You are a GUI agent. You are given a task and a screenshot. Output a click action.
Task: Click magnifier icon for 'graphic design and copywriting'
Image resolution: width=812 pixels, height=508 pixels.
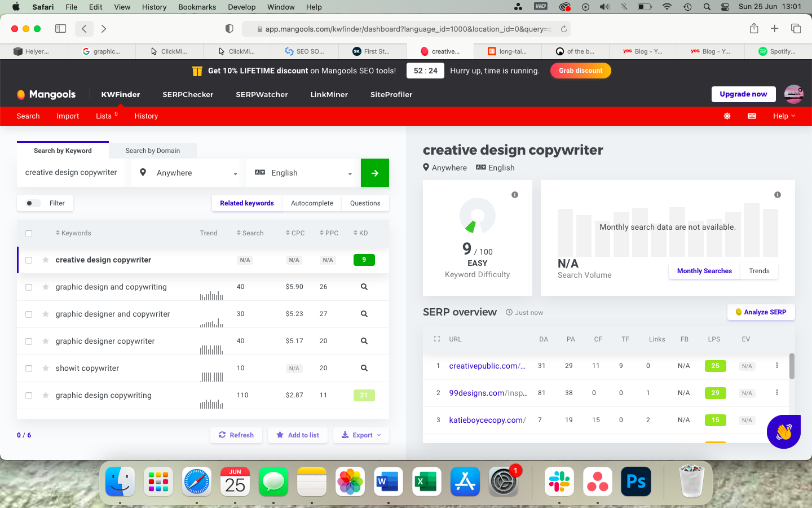(x=364, y=287)
